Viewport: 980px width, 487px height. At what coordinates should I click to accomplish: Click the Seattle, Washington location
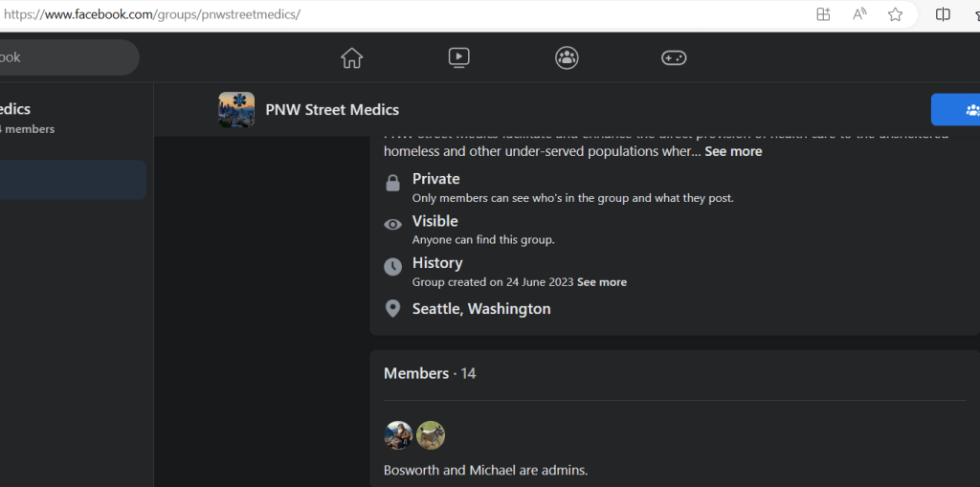click(481, 309)
